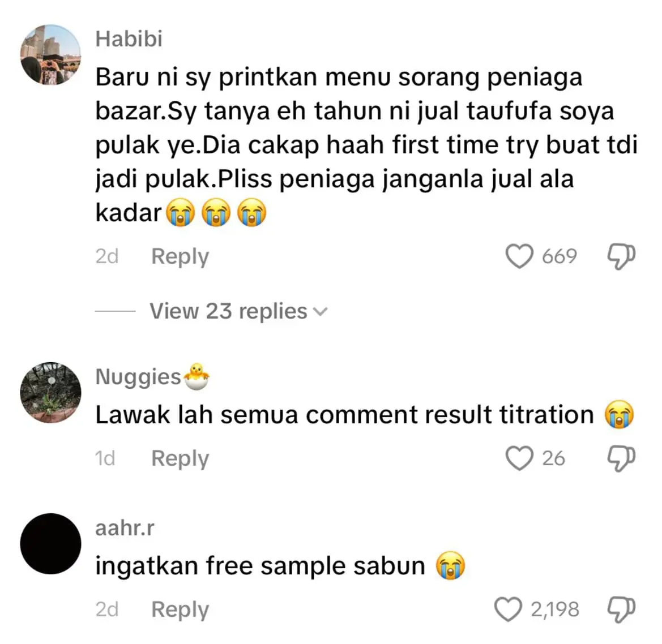Select Habibi's taufufa soya comment text
This screenshot has width=662, height=644.
coord(366,145)
